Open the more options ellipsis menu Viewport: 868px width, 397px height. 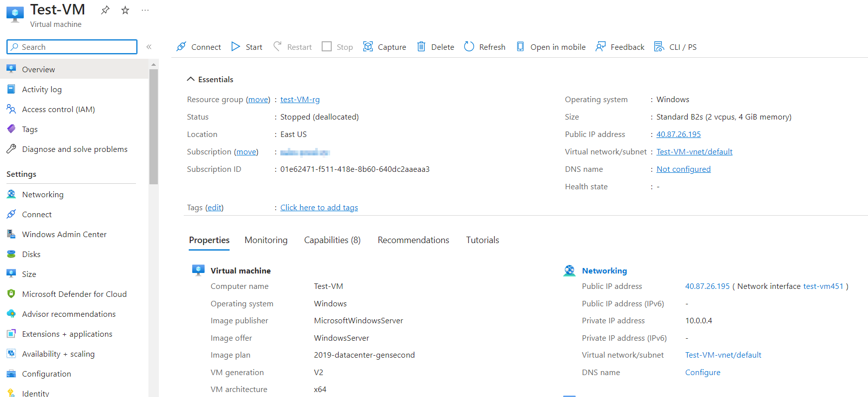coord(145,10)
